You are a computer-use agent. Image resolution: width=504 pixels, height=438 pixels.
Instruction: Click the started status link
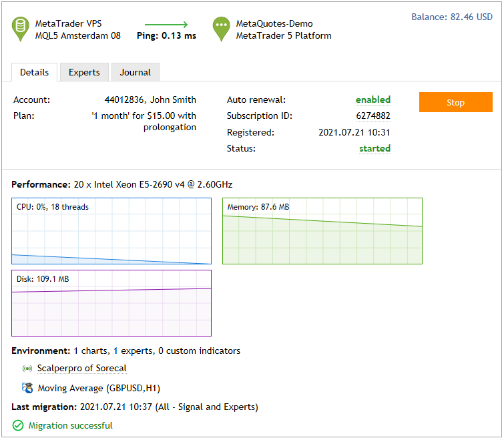(x=374, y=149)
